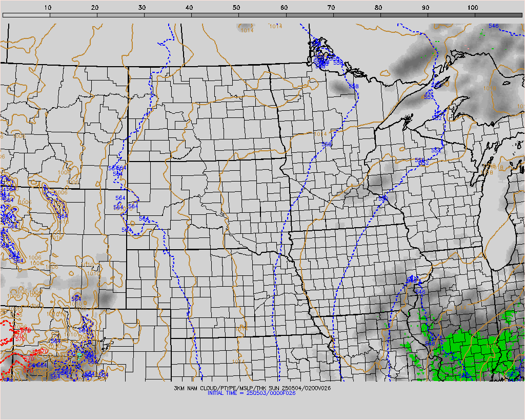Click the '50' cloud cover scale label
The width and height of the screenshot is (525, 420).
(x=237, y=7)
